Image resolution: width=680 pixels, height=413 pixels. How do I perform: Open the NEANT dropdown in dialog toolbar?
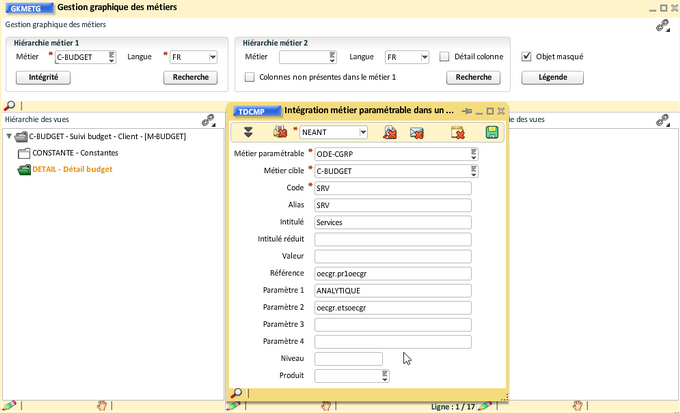coord(362,132)
